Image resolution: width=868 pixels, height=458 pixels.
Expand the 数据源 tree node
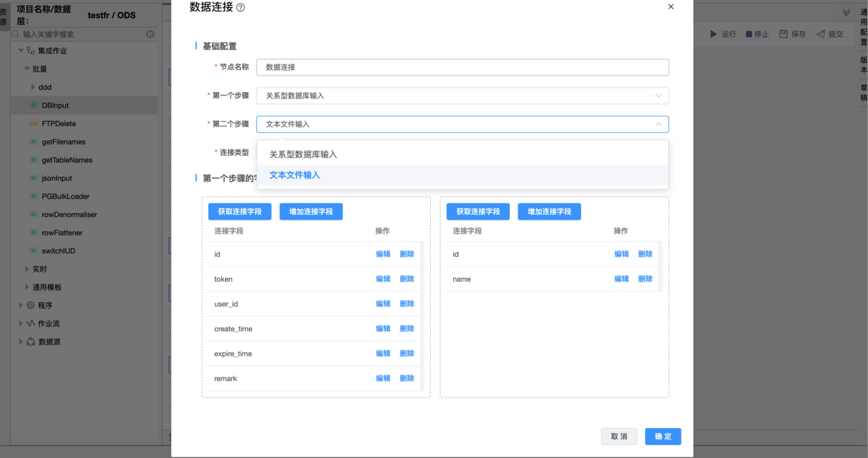pyautogui.click(x=21, y=342)
